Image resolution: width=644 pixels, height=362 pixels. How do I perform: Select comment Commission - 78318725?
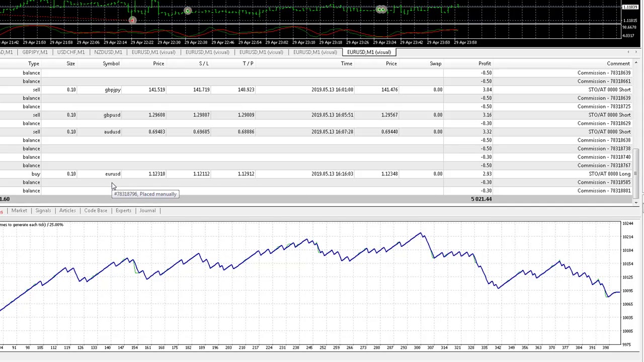pos(604,107)
